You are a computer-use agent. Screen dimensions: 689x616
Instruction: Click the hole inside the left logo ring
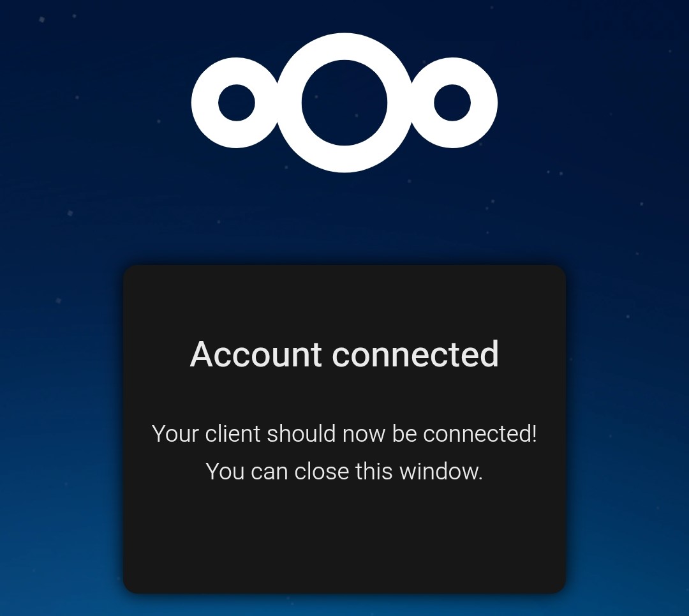click(x=237, y=102)
